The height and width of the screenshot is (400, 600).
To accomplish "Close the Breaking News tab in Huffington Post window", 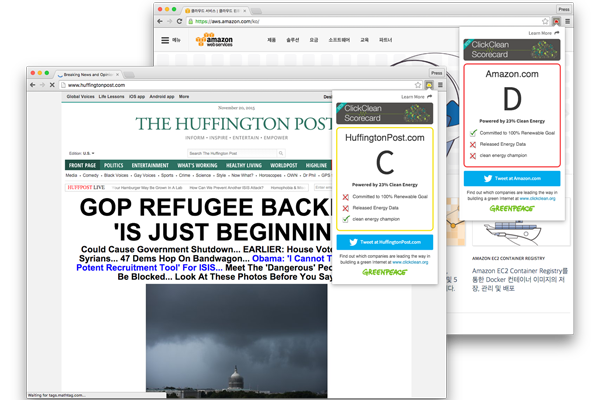I will 117,75.
